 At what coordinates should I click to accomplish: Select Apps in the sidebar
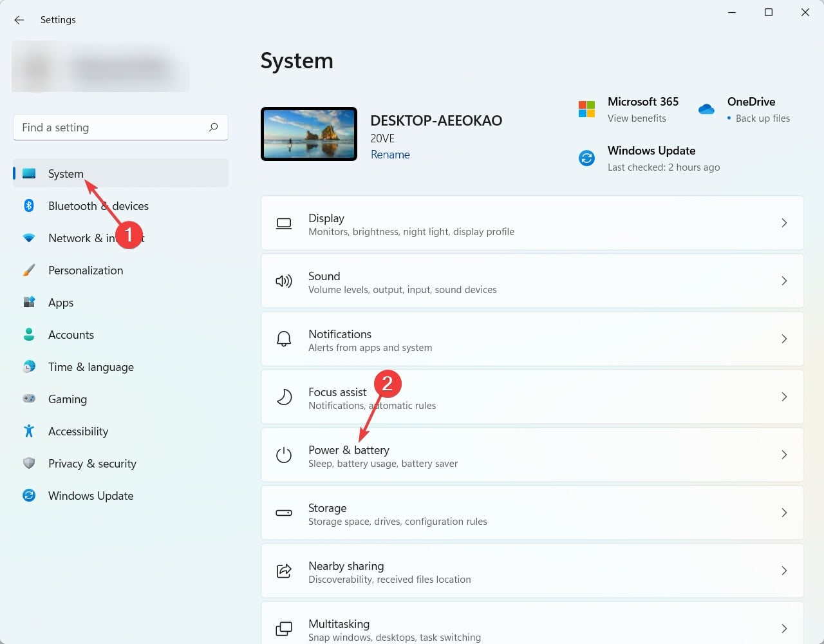(x=61, y=303)
